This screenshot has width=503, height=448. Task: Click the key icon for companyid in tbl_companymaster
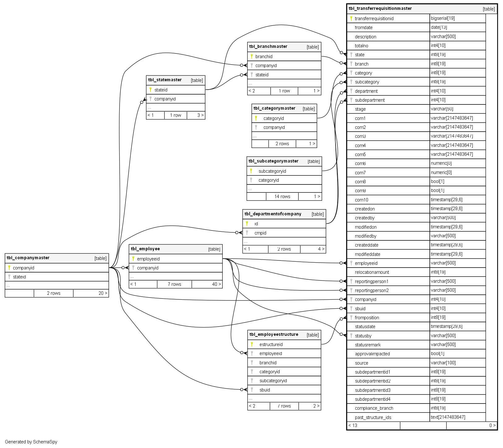pos(9,268)
